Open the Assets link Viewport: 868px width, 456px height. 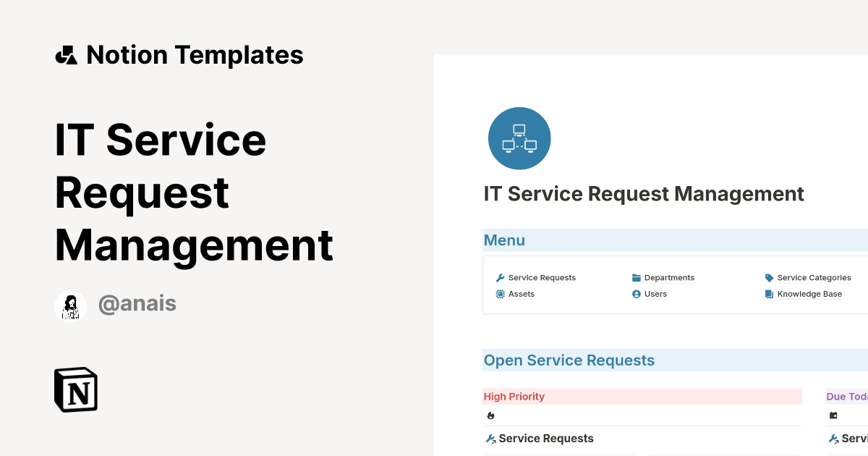pyautogui.click(x=522, y=294)
